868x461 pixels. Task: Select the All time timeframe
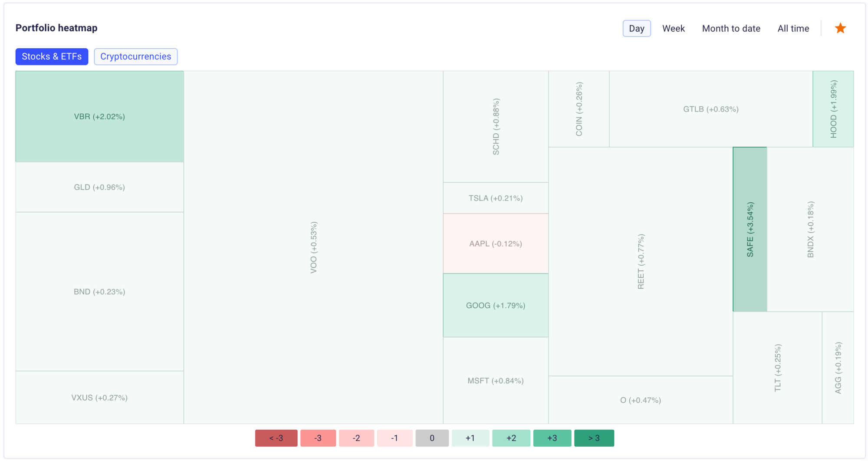coord(793,28)
